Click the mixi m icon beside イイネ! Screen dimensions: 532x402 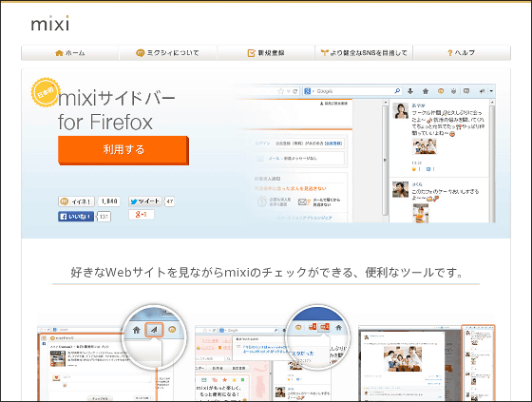click(64, 201)
